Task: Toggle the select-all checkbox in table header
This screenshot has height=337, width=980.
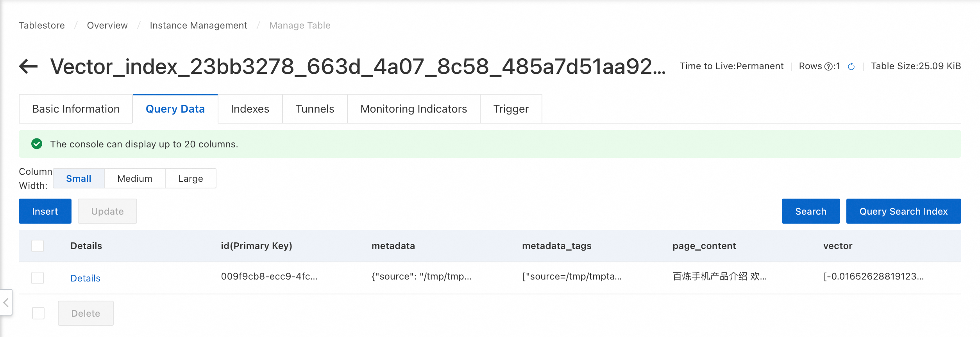Action: click(x=38, y=246)
